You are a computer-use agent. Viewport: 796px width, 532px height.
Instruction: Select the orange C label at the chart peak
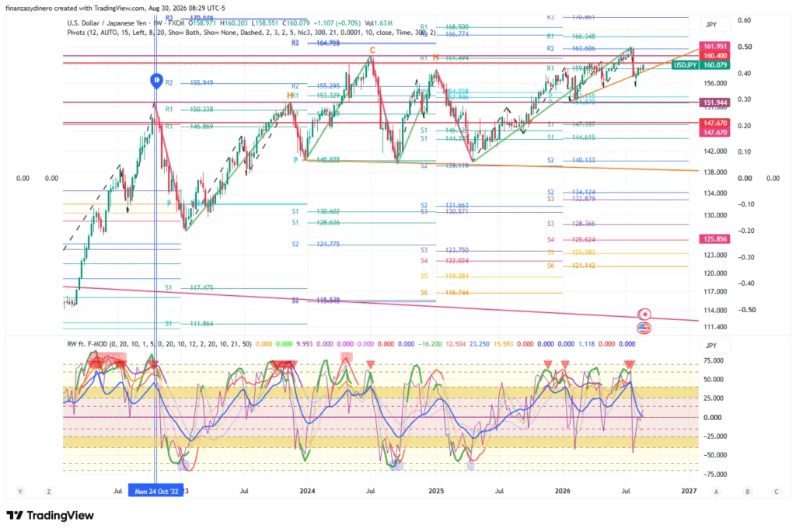372,50
